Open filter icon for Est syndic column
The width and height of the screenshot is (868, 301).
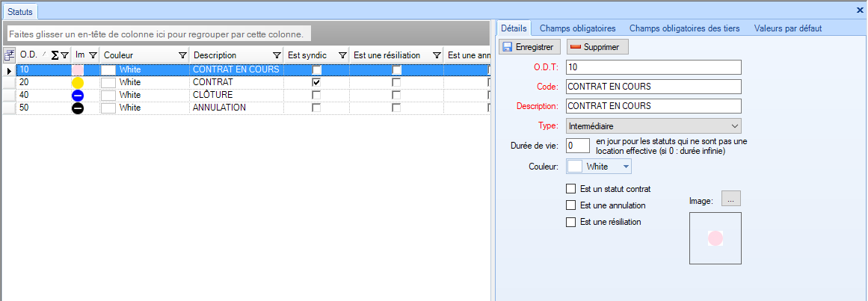point(342,55)
